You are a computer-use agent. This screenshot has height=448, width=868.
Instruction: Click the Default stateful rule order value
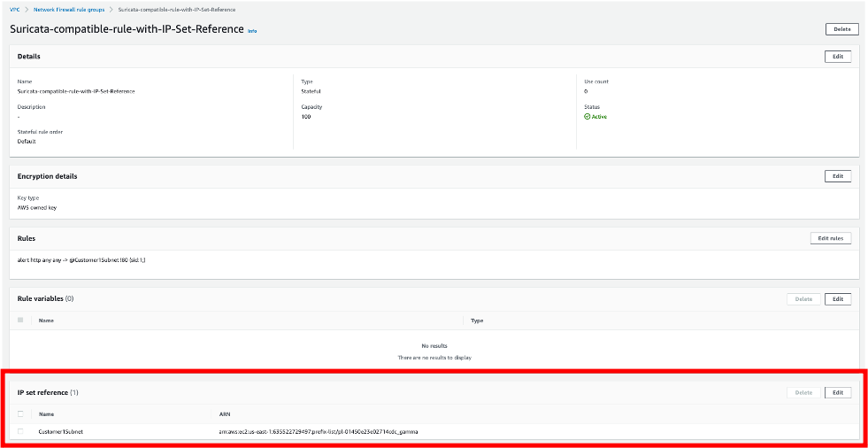pos(27,142)
